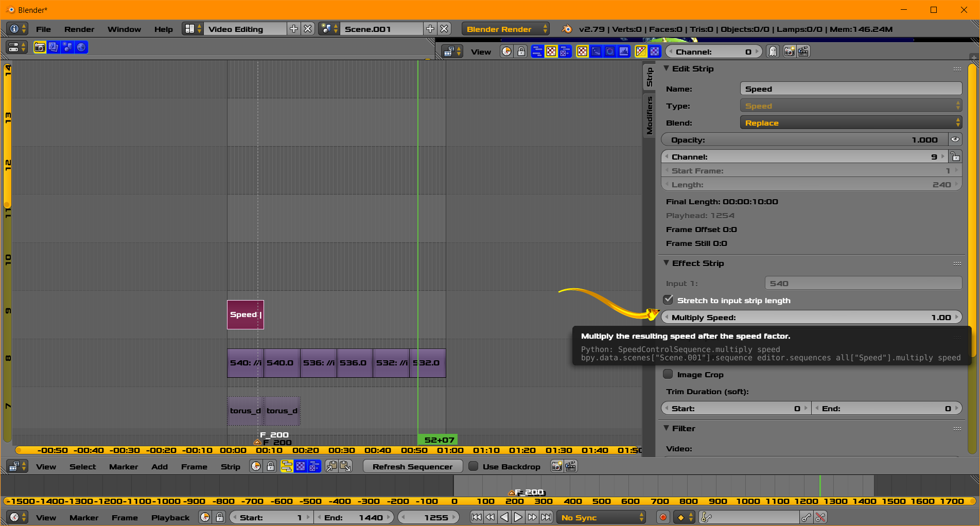Open the properties editor type selector
The image size is (980, 526).
(17, 47)
